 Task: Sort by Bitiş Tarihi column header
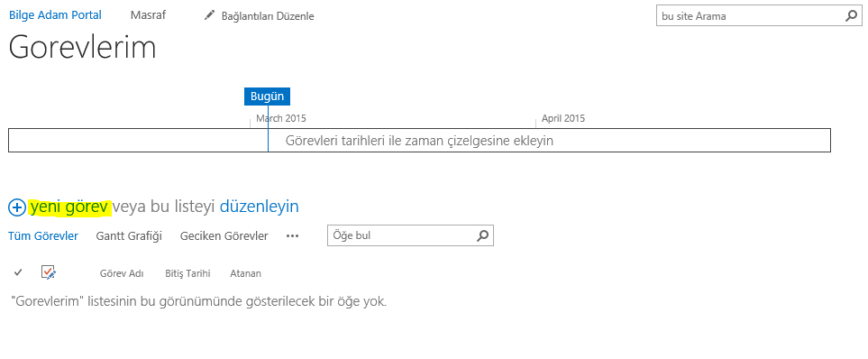[187, 273]
